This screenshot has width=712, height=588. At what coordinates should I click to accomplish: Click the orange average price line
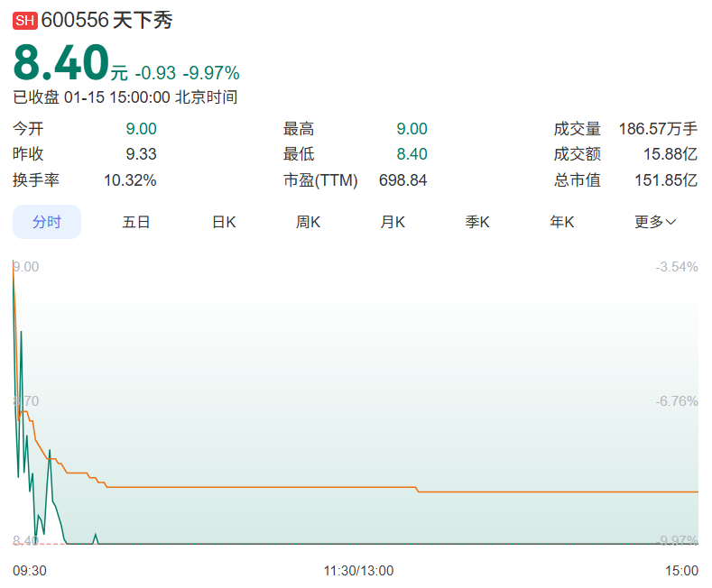[271, 487]
